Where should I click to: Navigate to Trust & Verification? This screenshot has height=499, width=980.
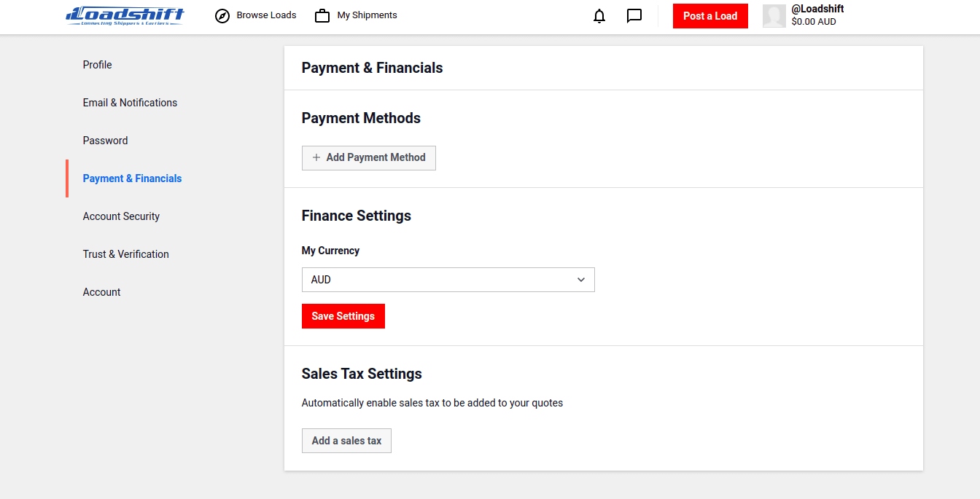coord(125,254)
